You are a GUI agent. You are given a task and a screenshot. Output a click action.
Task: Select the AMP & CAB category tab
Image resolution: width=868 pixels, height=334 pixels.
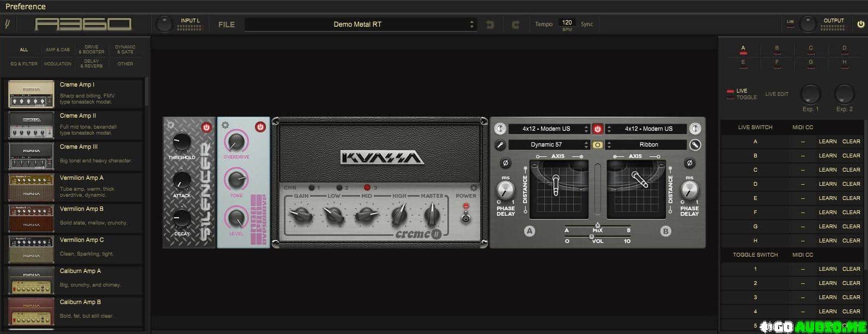(58, 50)
